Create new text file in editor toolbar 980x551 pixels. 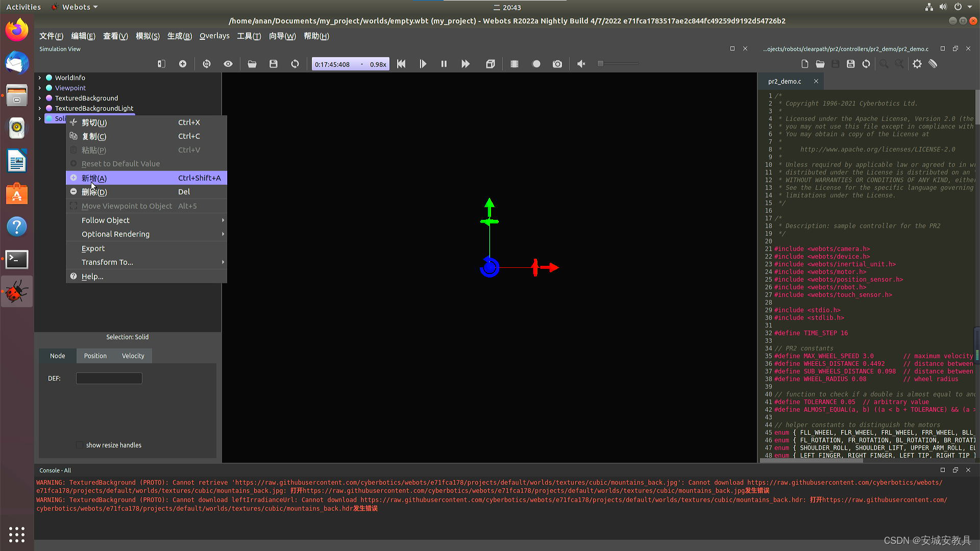click(x=805, y=64)
